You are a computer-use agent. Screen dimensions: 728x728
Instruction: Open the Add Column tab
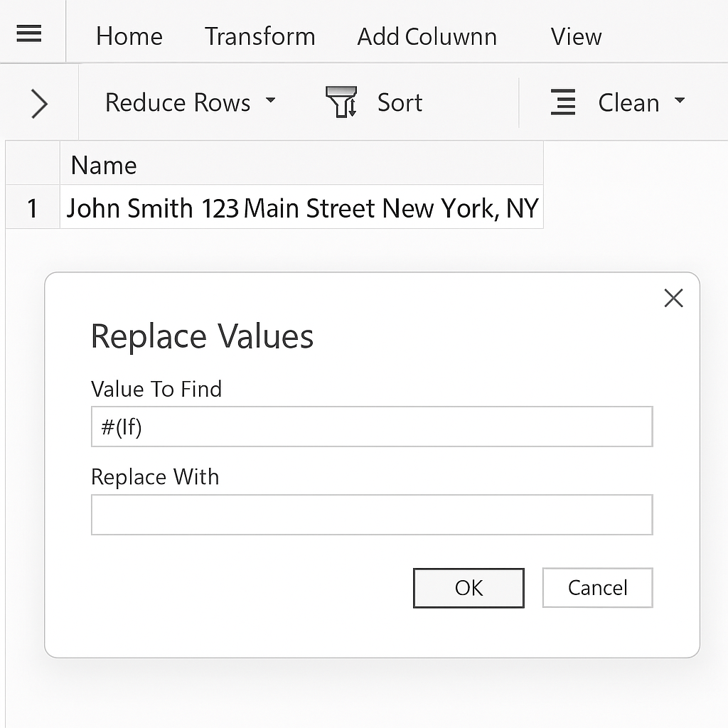coord(427,36)
